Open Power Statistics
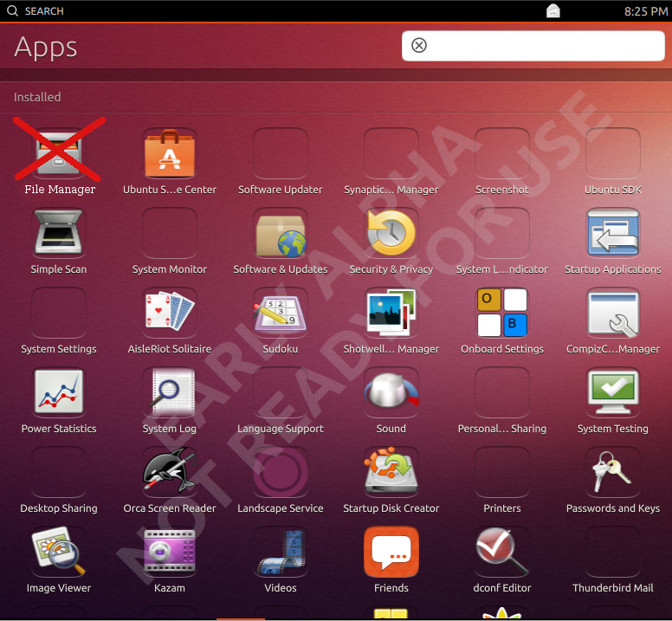This screenshot has height=621, width=672. coord(59,392)
